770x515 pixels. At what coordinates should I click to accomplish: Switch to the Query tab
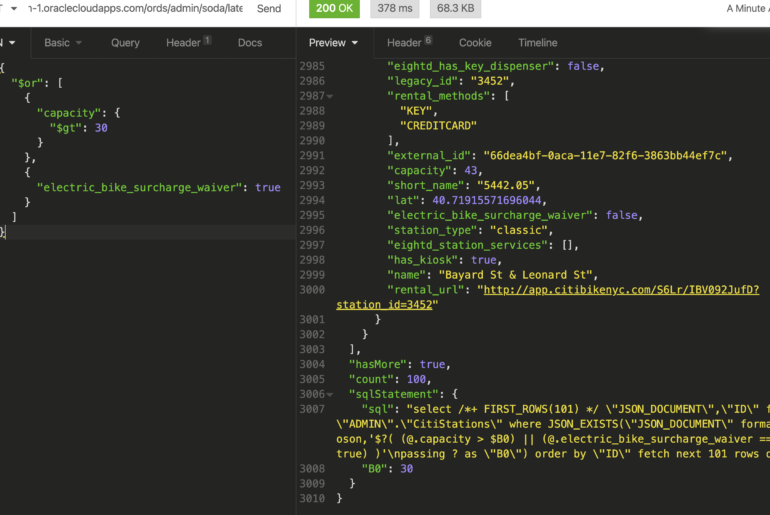coord(125,43)
